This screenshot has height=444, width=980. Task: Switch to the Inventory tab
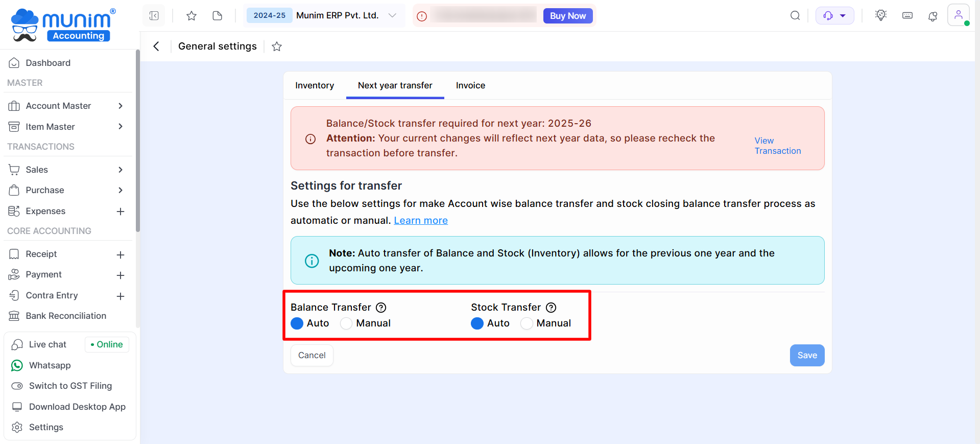coord(315,85)
